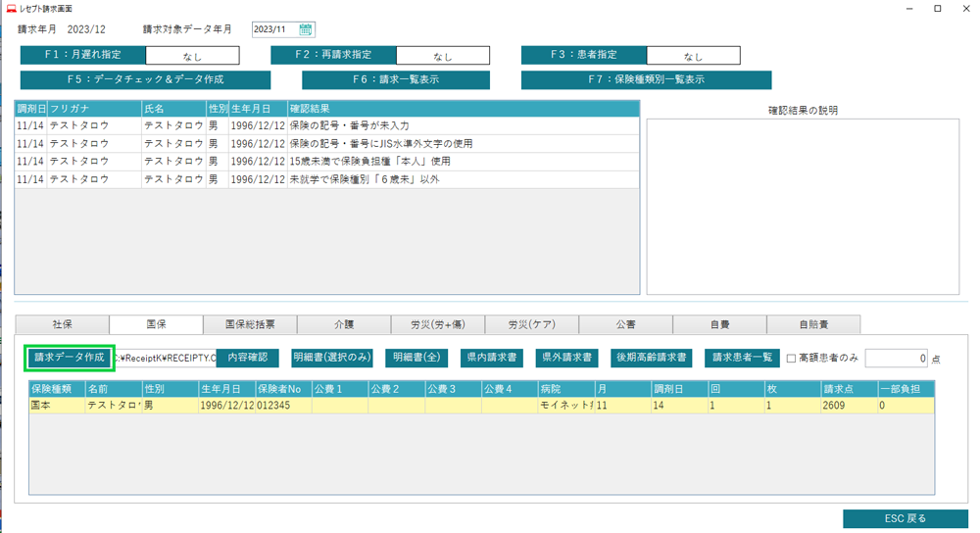
Task: Open F7 保険種類別一覧表示
Action: [646, 80]
